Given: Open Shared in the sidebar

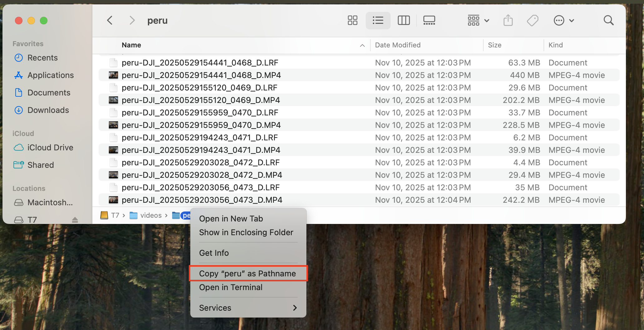Looking at the screenshot, I should point(41,165).
